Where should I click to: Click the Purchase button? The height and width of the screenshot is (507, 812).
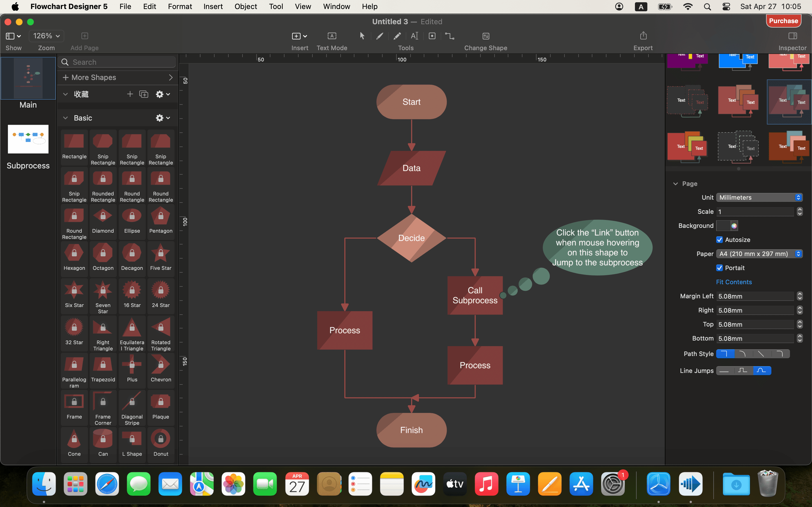[x=783, y=21]
